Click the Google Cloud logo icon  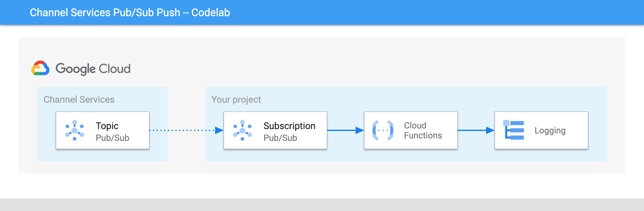[x=40, y=68]
